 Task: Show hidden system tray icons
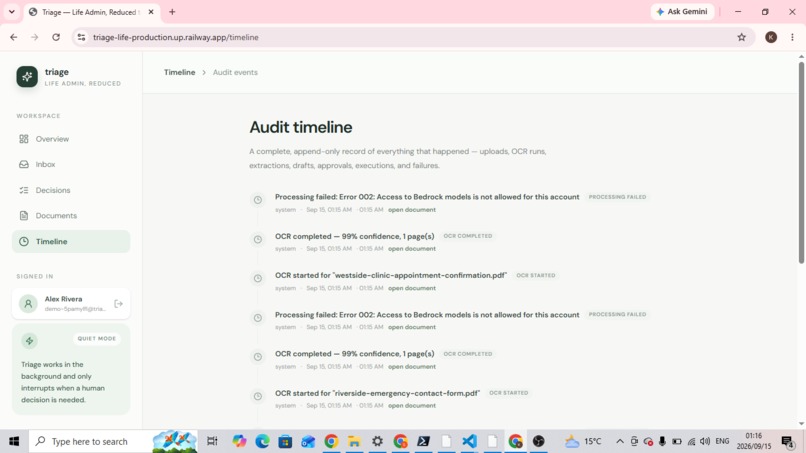pyautogui.click(x=619, y=441)
